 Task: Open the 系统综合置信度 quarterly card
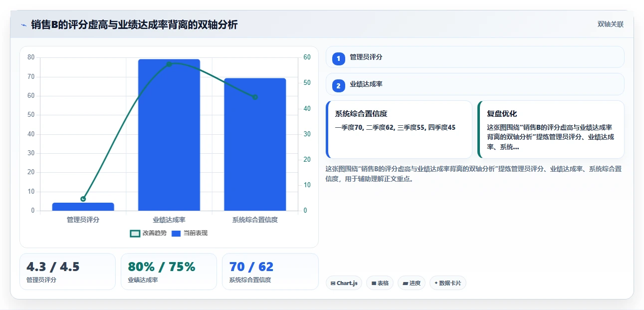pyautogui.click(x=399, y=130)
